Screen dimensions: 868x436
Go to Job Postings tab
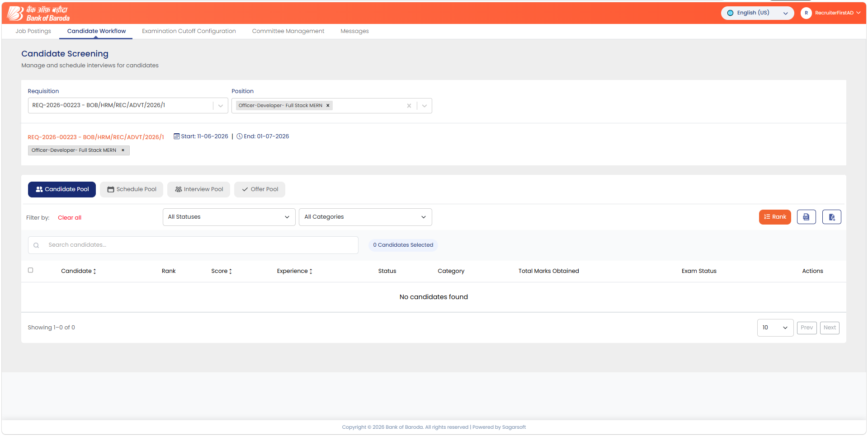tap(33, 31)
